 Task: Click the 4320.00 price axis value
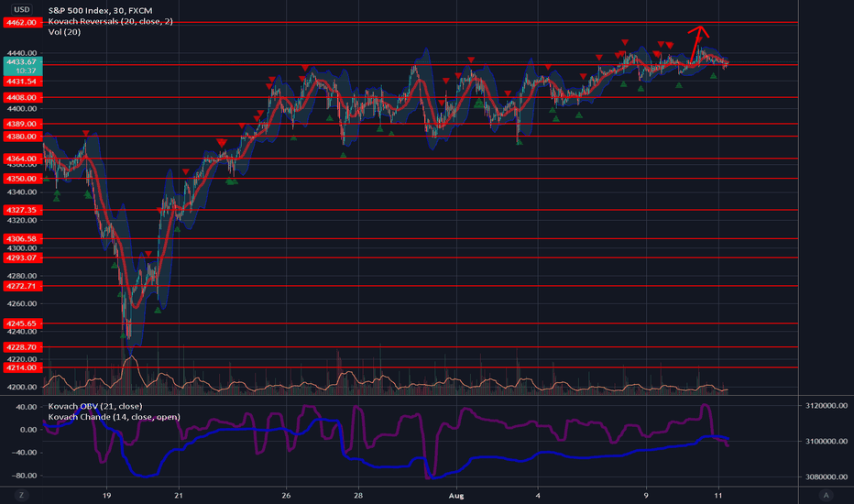tap(22, 220)
